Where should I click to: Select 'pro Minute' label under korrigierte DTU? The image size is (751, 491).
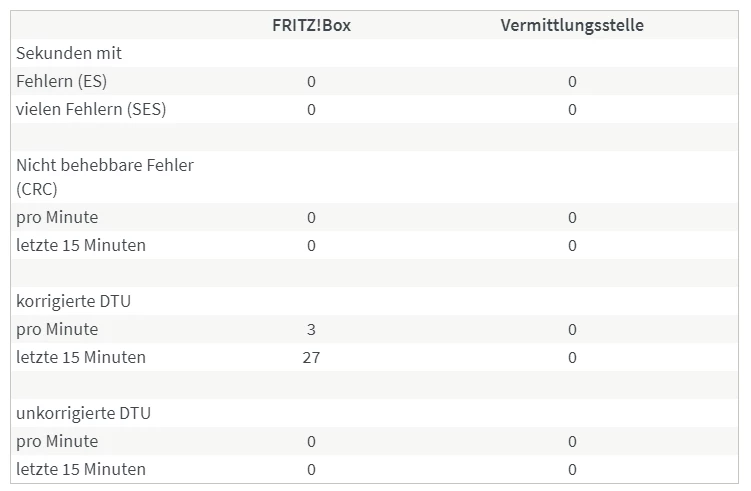tap(57, 329)
